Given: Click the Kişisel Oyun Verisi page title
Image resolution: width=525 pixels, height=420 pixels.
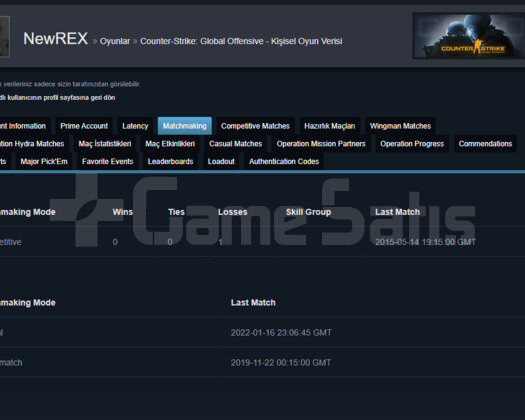Looking at the screenshot, I should (x=307, y=41).
